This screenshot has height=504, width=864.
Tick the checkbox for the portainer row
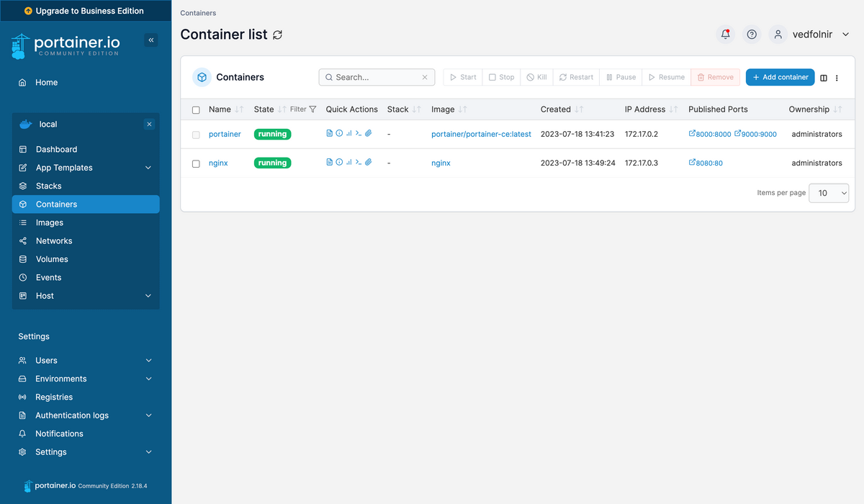pos(196,135)
